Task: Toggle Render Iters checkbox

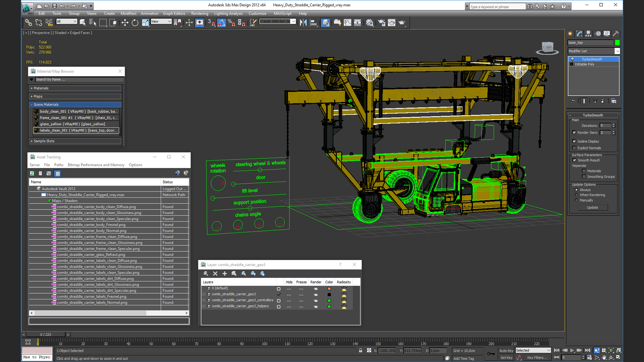Action: click(x=574, y=132)
